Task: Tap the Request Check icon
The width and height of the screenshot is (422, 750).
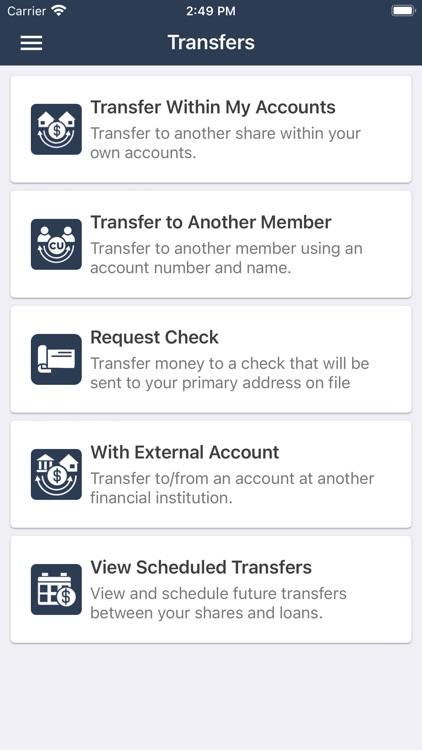Action: [56, 359]
